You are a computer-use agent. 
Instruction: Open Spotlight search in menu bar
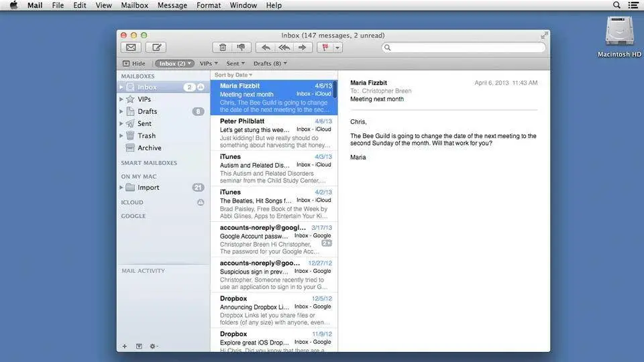point(616,5)
